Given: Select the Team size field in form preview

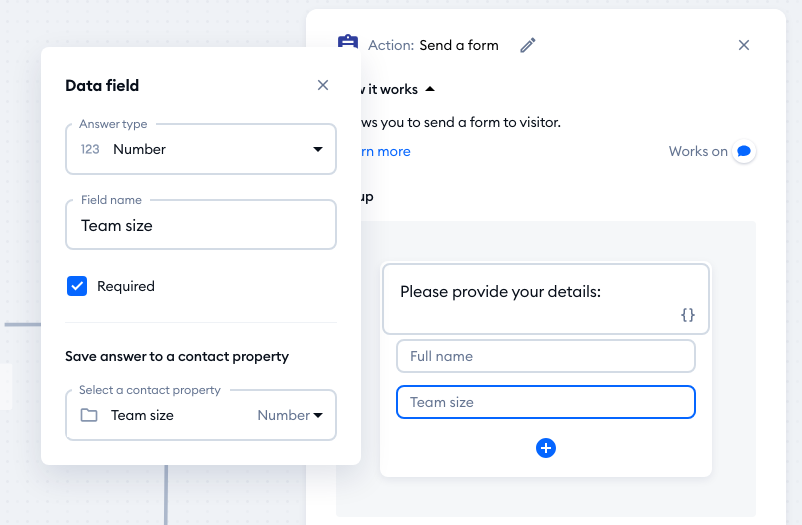Looking at the screenshot, I should [x=545, y=402].
